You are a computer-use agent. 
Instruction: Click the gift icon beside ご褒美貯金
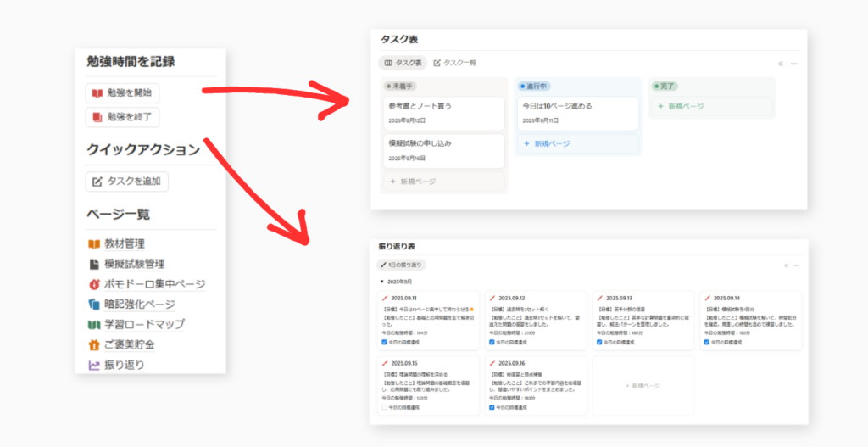click(94, 345)
